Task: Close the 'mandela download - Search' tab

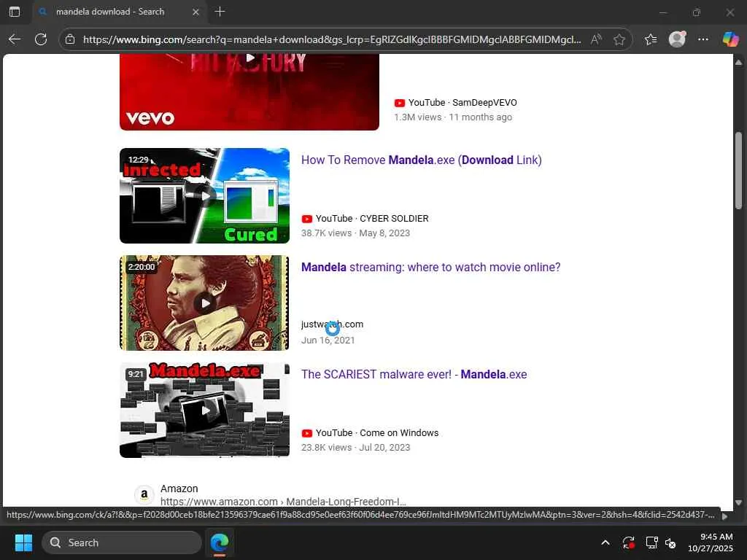Action: 196,12
